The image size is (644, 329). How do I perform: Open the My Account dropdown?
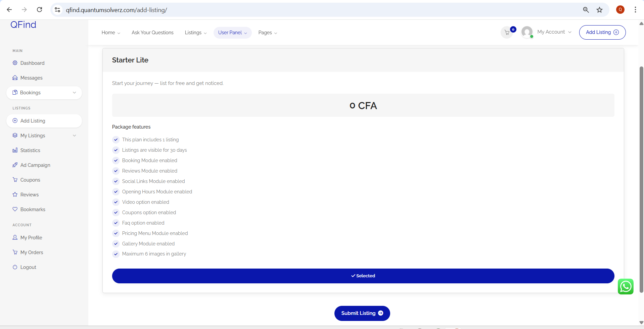tap(554, 32)
